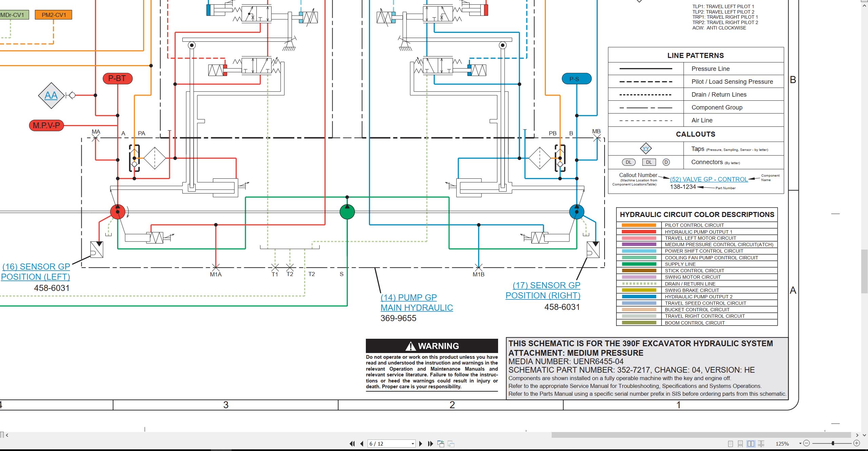Click the Taps YY diamond in callouts legend
The height and width of the screenshot is (451, 868).
646,149
